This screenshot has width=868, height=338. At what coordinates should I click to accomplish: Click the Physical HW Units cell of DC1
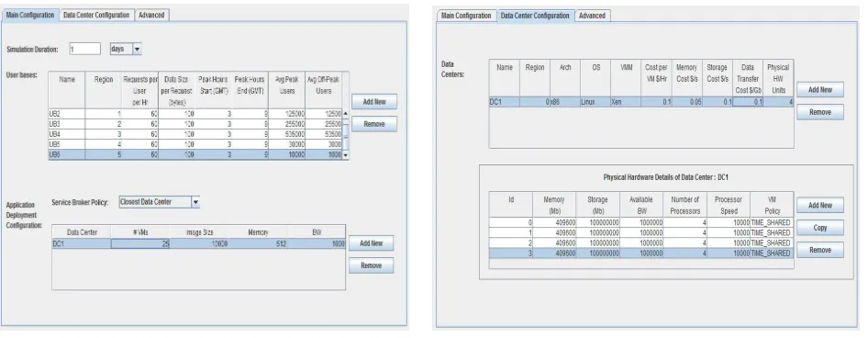tap(778, 103)
